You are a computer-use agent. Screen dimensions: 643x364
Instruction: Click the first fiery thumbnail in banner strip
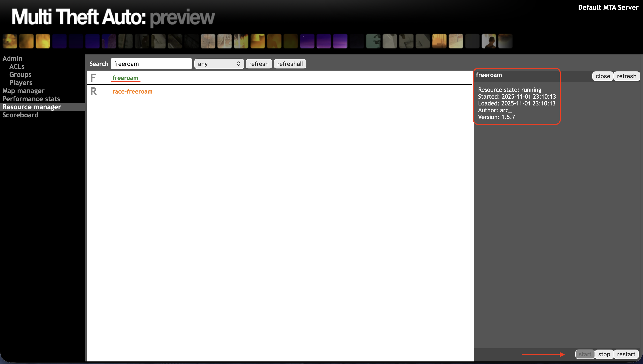click(10, 41)
